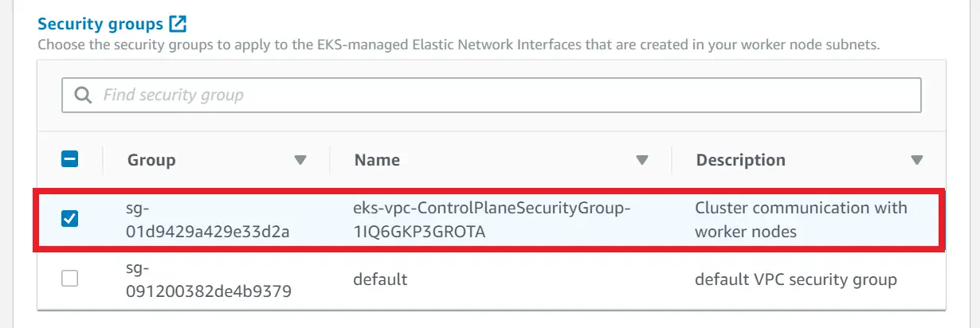The height and width of the screenshot is (328, 980).
Task: Click the Group column header label
Action: pyautogui.click(x=151, y=160)
